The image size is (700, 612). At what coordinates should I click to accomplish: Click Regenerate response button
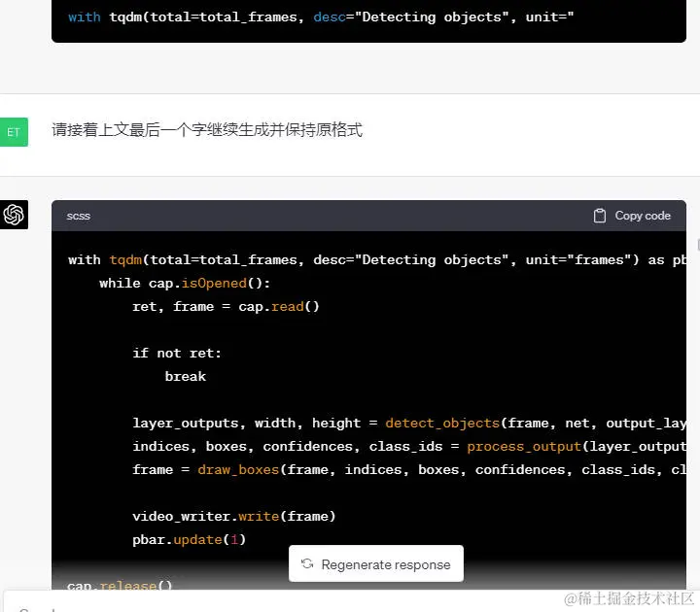coord(376,563)
